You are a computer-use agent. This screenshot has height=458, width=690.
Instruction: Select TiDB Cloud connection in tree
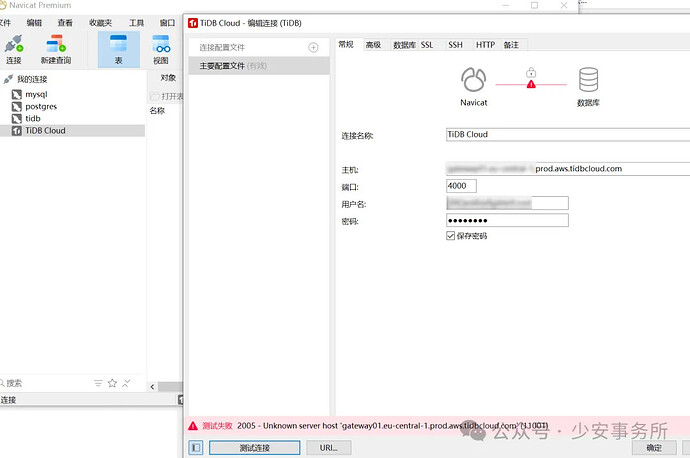(x=72, y=131)
